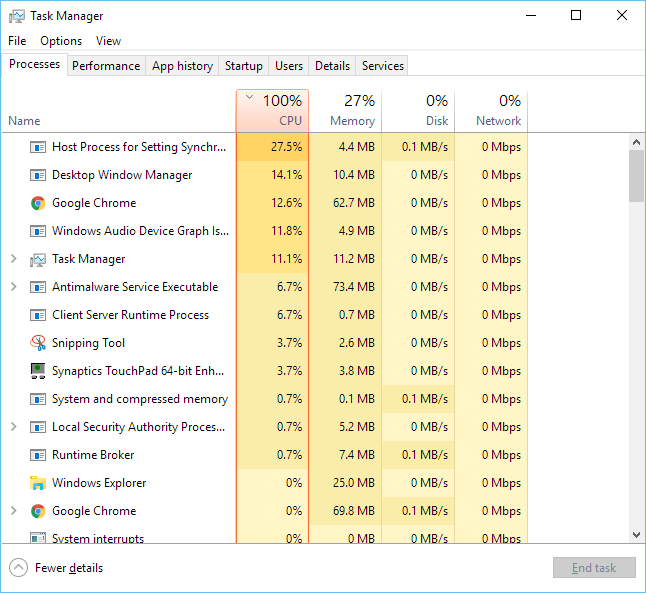This screenshot has height=593, width=646.
Task: Select the Snipping Tool process name
Action: (x=88, y=343)
